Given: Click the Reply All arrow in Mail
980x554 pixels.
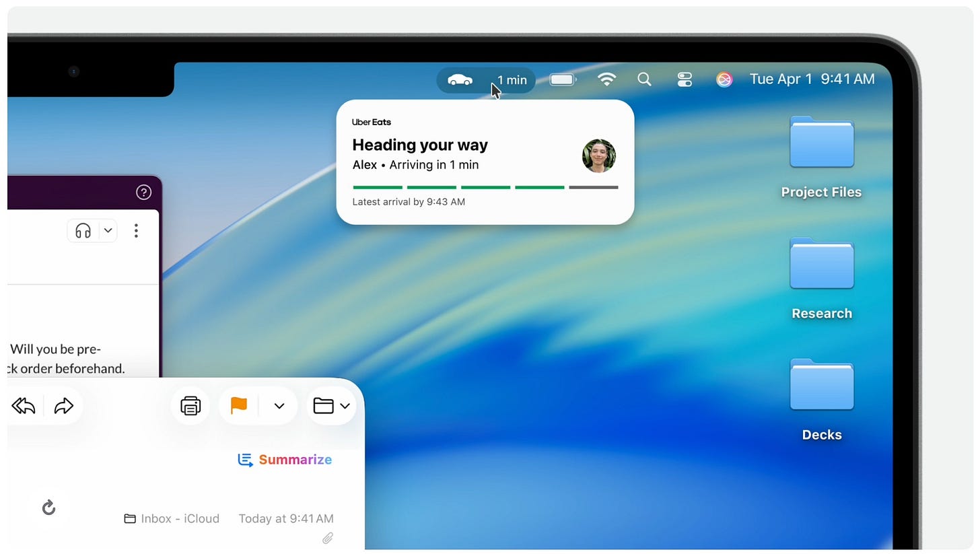Looking at the screenshot, I should 24,406.
